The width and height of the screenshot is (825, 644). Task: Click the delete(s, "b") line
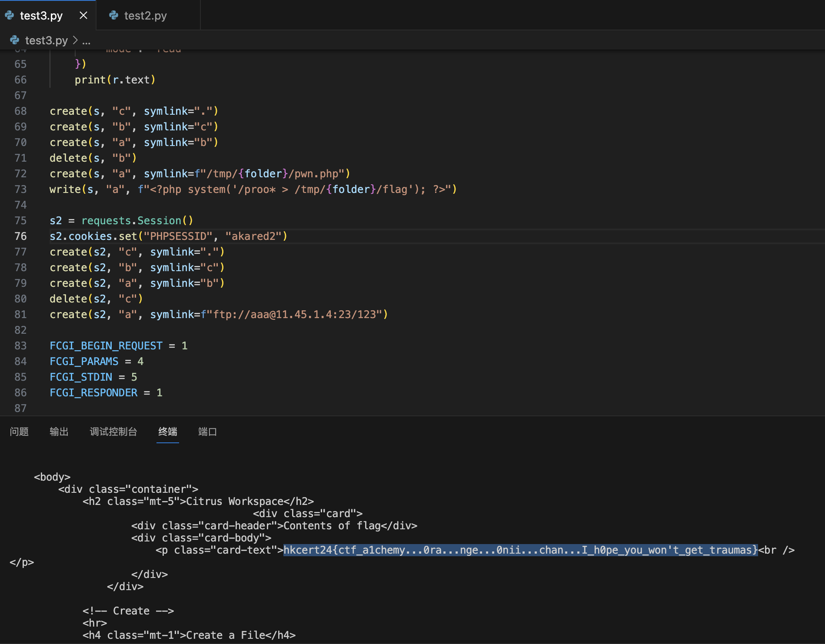pos(93,158)
